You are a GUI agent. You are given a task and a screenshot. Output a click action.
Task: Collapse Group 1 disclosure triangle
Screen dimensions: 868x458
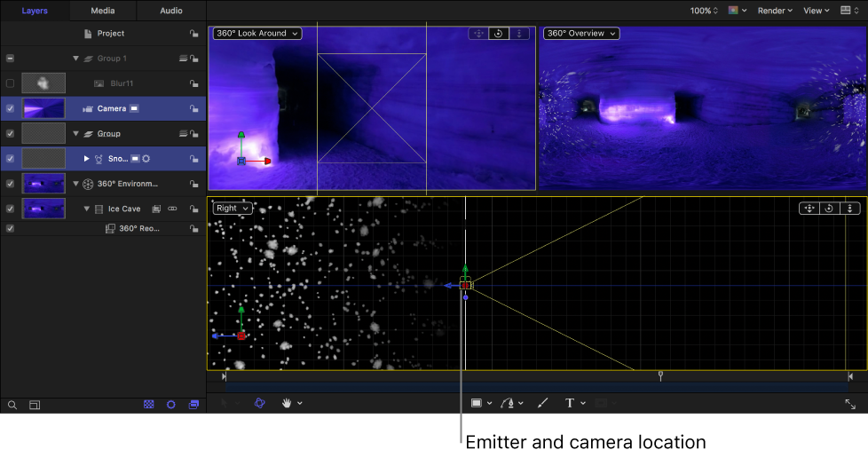click(75, 59)
